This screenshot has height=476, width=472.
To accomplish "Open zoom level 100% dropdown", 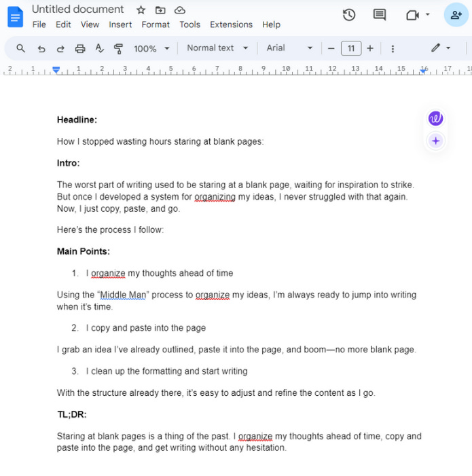I will [x=151, y=49].
